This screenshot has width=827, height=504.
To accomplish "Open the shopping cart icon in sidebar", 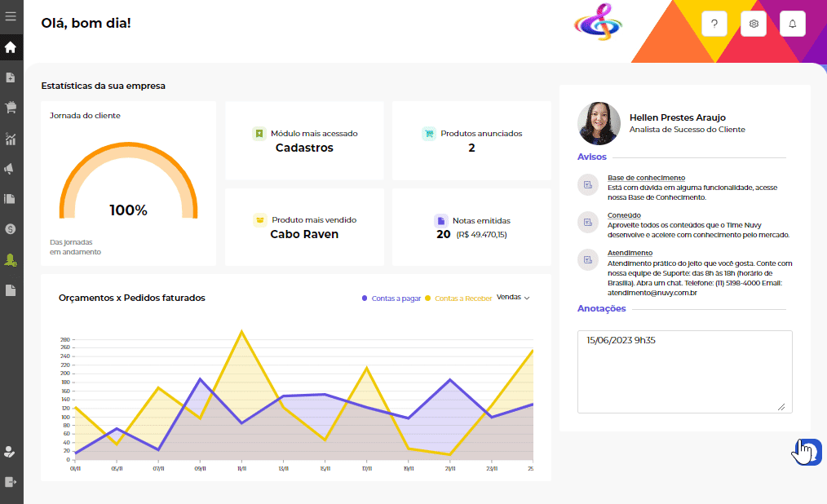I will pos(11,107).
